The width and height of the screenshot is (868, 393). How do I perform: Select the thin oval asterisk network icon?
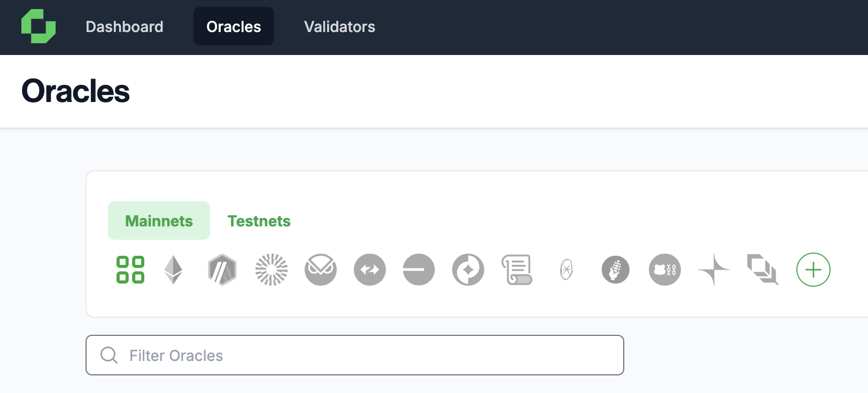(x=567, y=270)
